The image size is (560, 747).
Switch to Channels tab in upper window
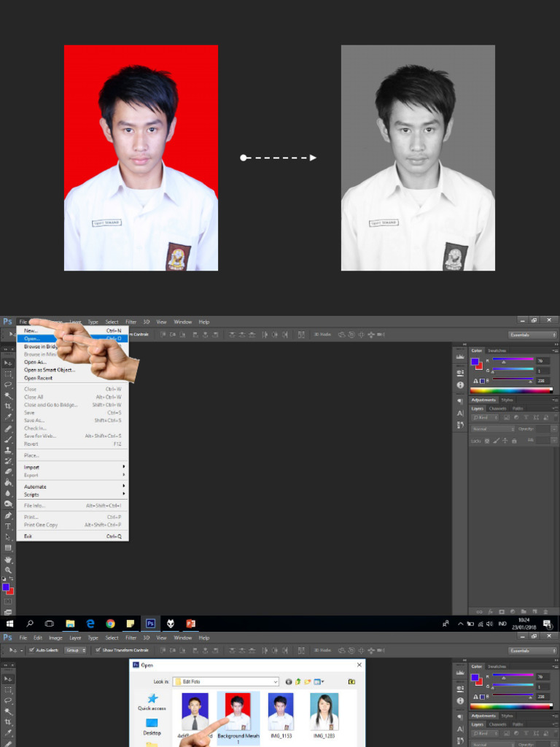497,409
